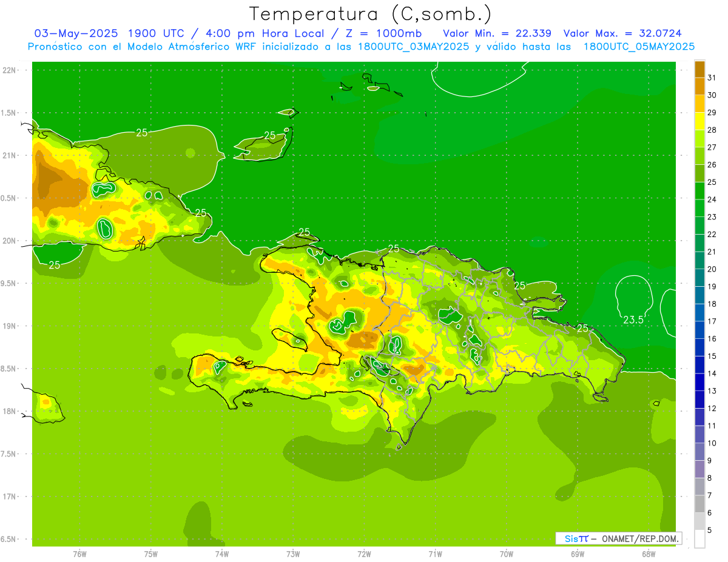Click the dark blue legend swatch between 12 and 13
The image size is (728, 562).
[x=699, y=400]
